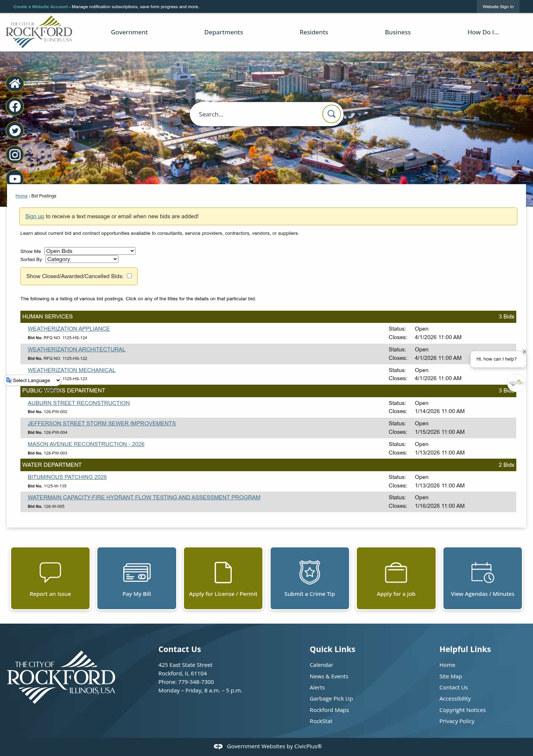Click the Alerts quick link

(x=317, y=687)
